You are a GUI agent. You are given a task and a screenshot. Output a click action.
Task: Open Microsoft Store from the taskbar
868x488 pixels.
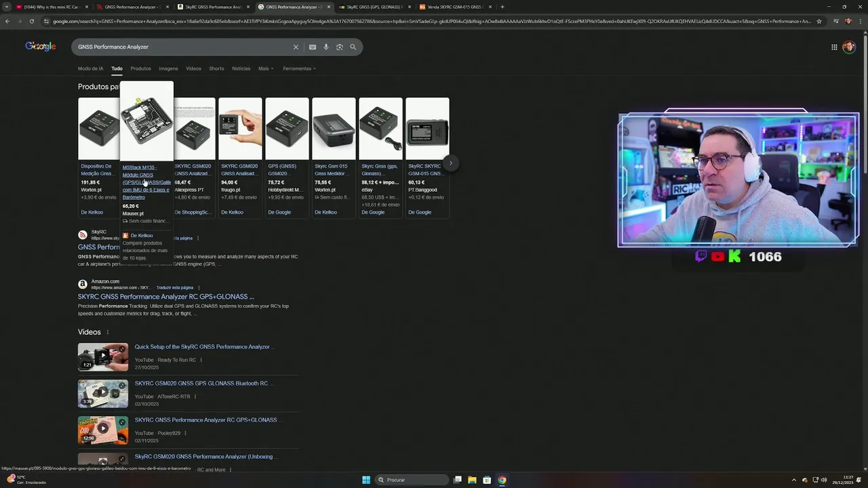coord(487,480)
